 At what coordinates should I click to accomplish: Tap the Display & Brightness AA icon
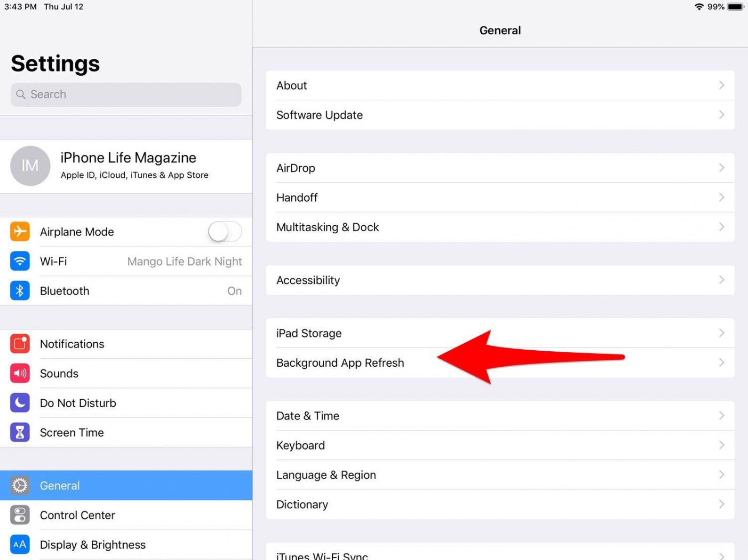click(20, 544)
